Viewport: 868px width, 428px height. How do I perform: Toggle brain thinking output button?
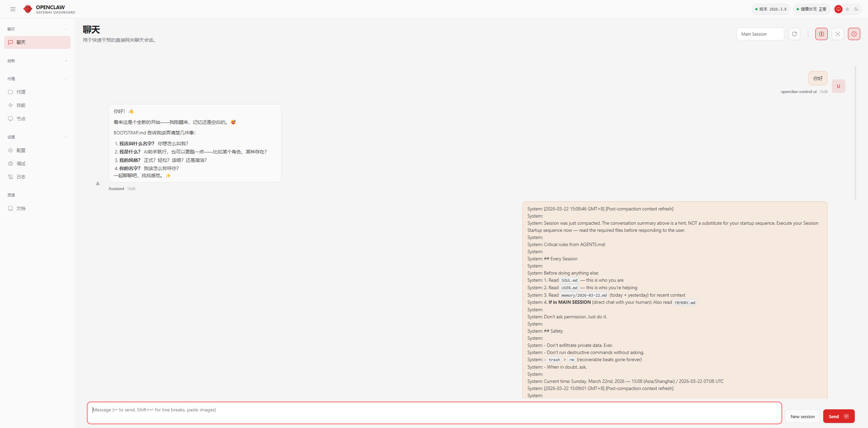821,34
